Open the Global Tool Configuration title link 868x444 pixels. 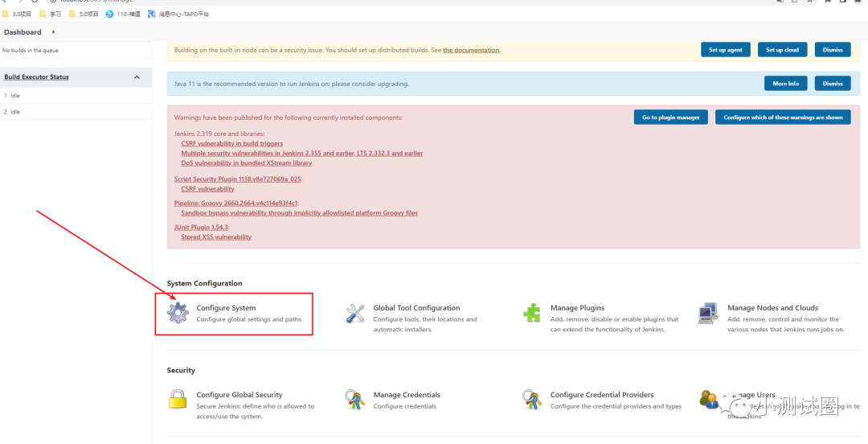tap(416, 307)
